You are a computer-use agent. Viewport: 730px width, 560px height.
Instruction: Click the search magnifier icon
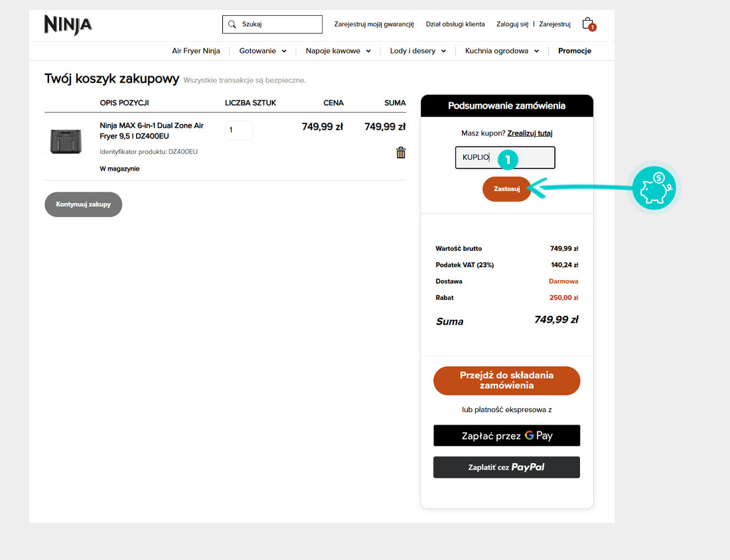(x=232, y=25)
